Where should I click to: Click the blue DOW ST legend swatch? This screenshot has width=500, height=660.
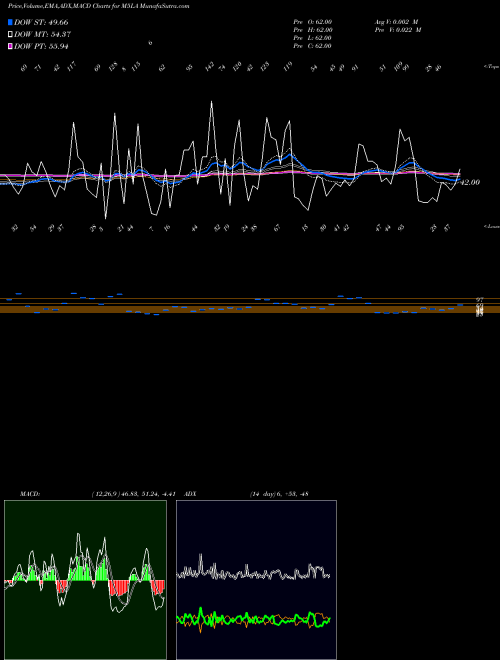click(10, 22)
